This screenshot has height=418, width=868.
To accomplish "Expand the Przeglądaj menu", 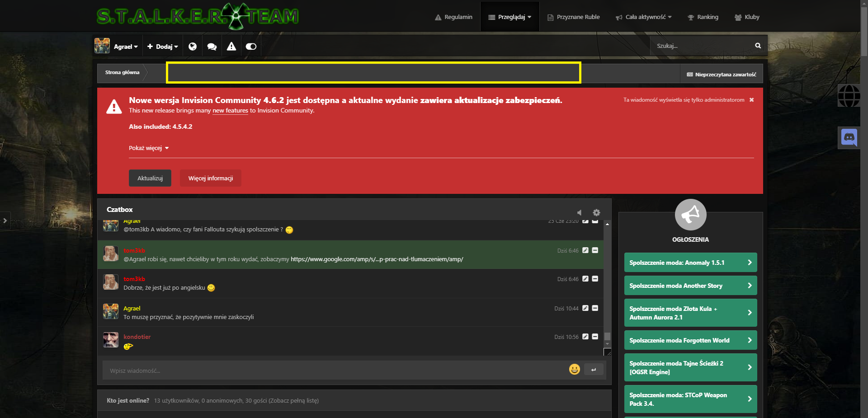I will point(509,17).
